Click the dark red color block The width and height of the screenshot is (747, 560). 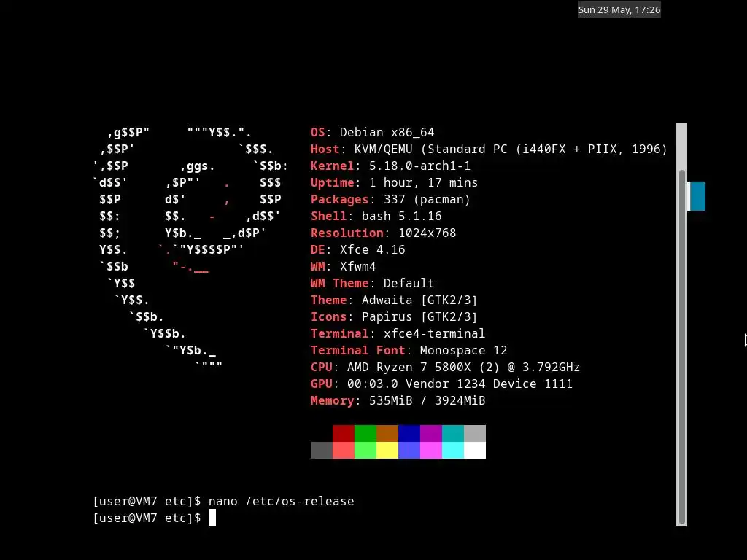tap(344, 433)
